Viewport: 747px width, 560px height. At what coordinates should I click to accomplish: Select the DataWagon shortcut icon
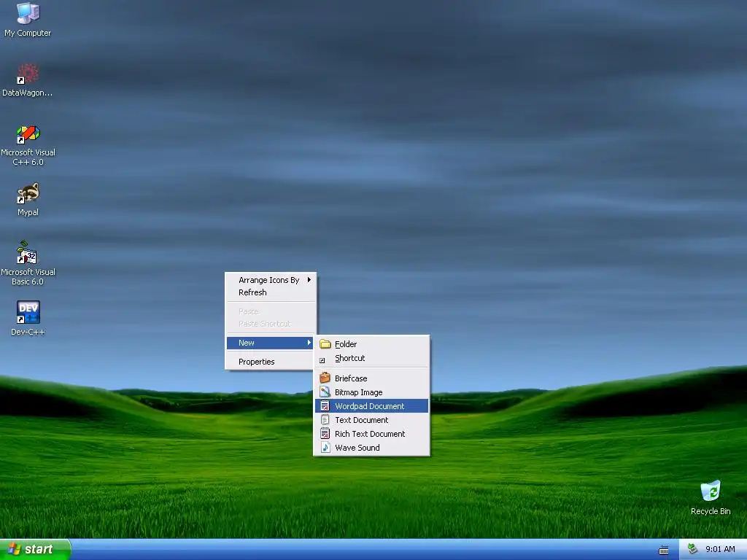pos(28,80)
